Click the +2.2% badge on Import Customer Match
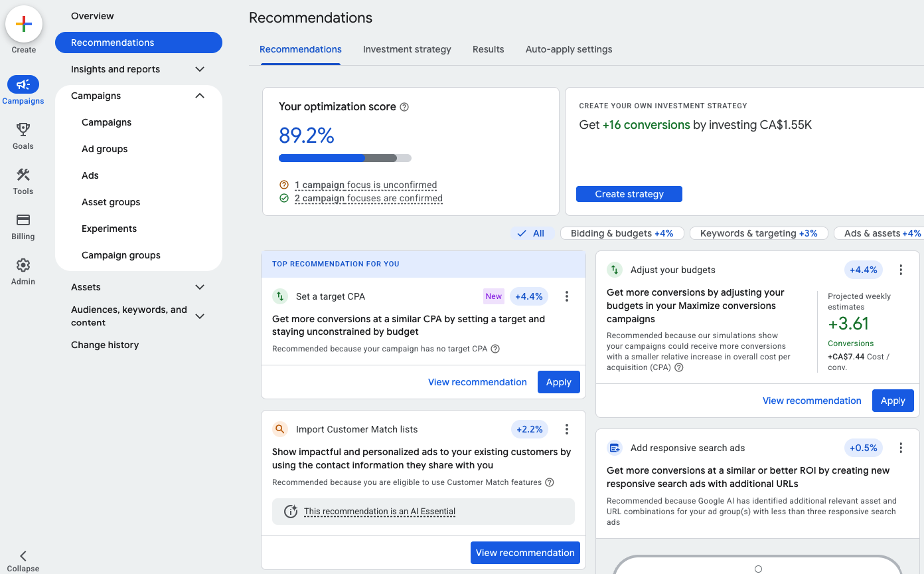This screenshot has width=924, height=574. coord(529,429)
